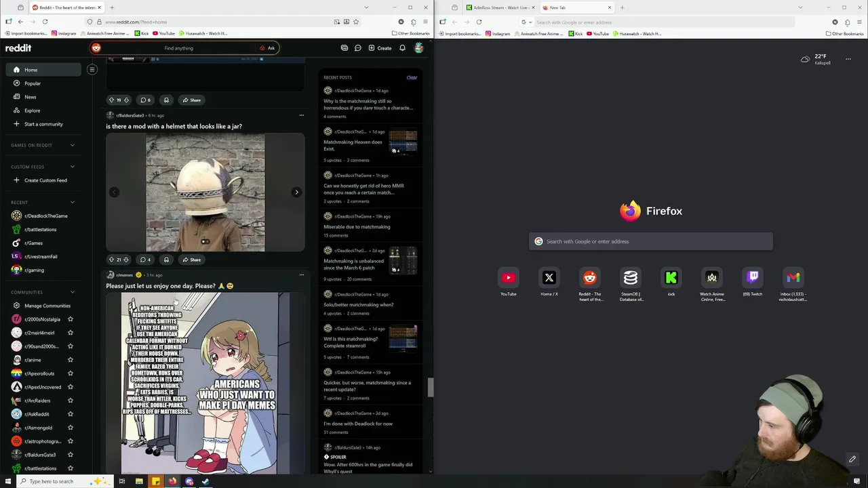Toggle favorite star for r/BaldursGate3

71,455
